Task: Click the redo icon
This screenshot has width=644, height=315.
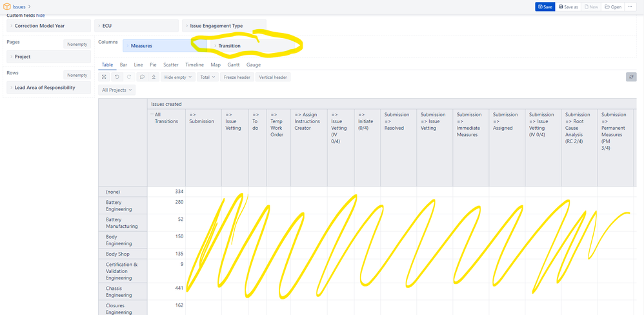Action: pyautogui.click(x=129, y=77)
